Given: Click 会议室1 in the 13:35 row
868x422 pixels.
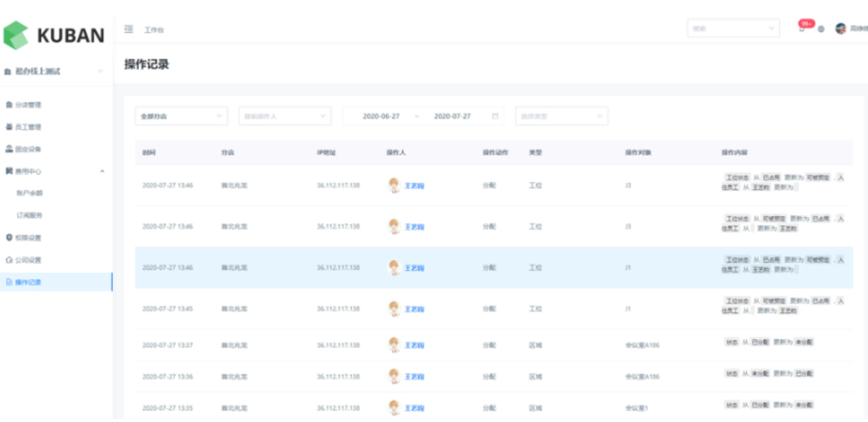Looking at the screenshot, I should point(636,408).
